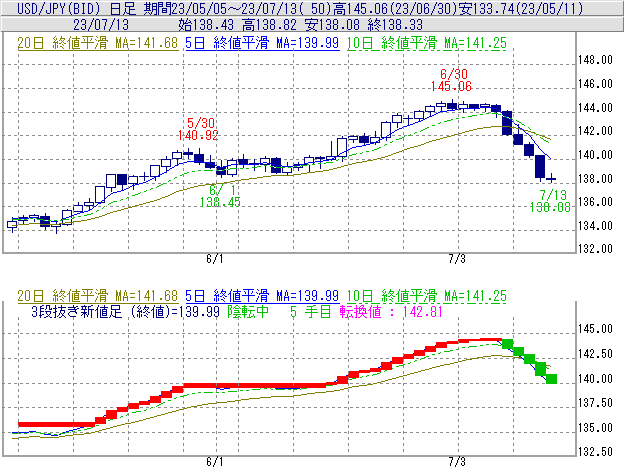Click the daily high 高138.82 in header

click(269, 25)
